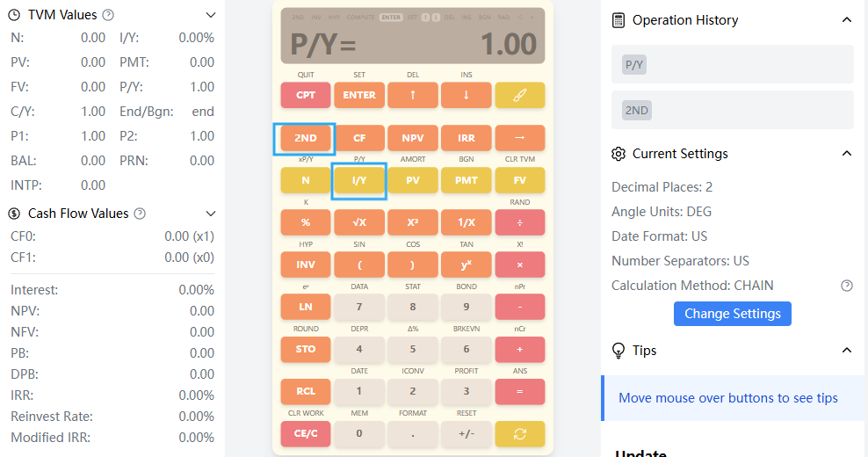Collapse the Tips section

846,350
